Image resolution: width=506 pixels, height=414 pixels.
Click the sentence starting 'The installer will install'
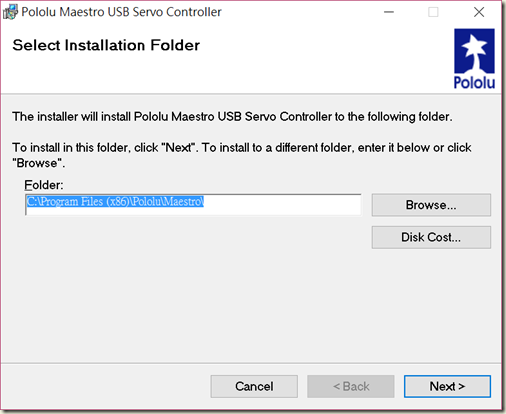pos(232,117)
